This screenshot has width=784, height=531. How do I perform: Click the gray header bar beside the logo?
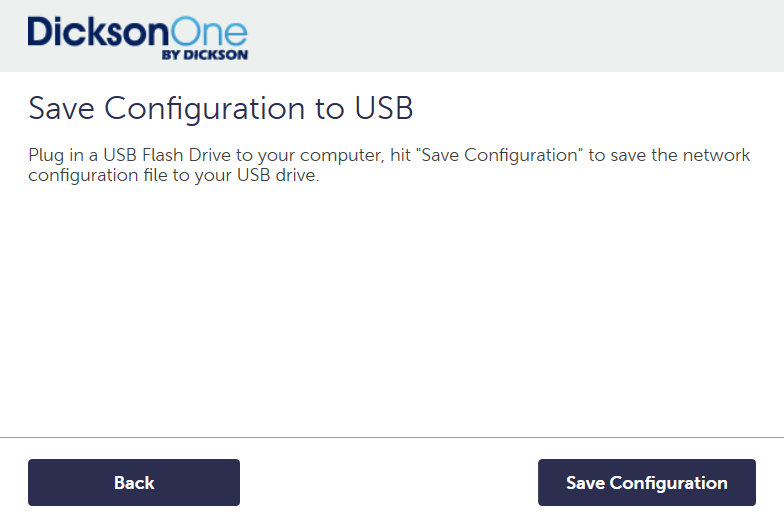pyautogui.click(x=520, y=36)
